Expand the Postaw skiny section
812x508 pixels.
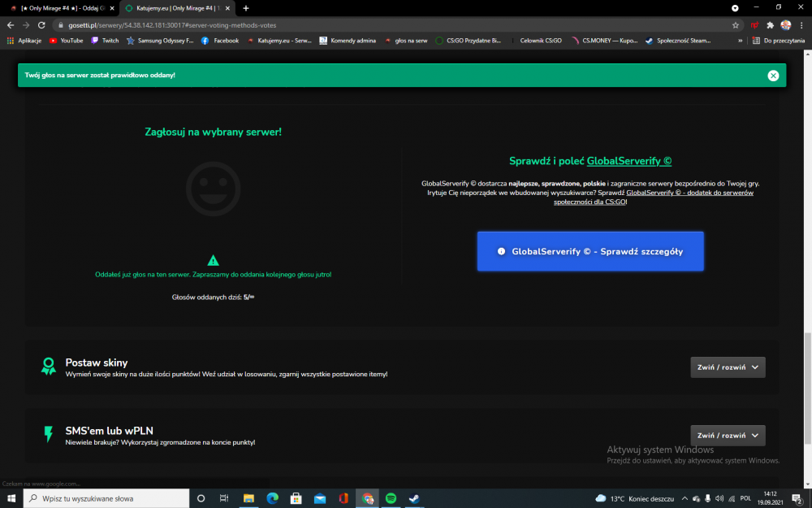[x=728, y=367]
